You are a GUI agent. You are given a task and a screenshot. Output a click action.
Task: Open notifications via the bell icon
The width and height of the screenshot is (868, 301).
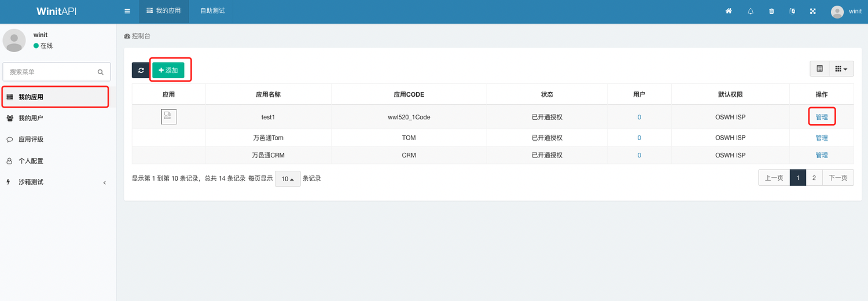click(x=751, y=12)
